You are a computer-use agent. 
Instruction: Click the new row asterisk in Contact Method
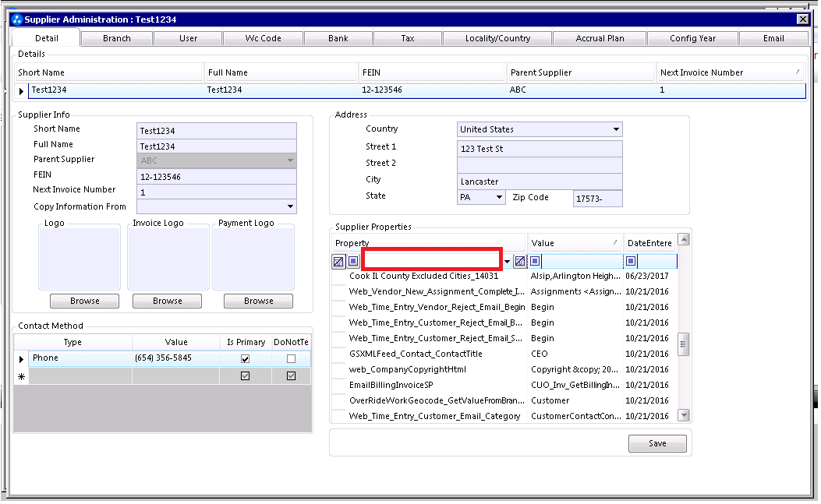click(22, 377)
